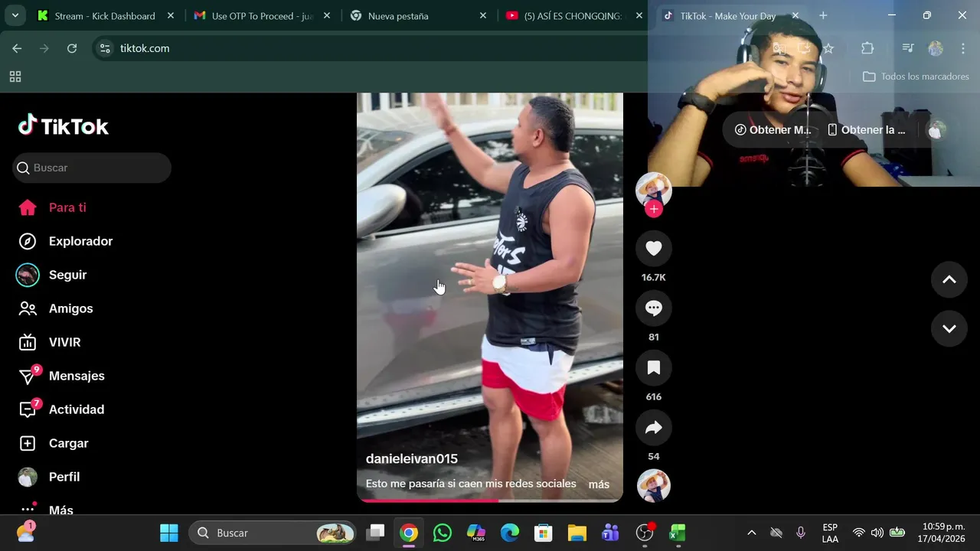Click the Buscar search field in TikTok

pyautogui.click(x=92, y=168)
